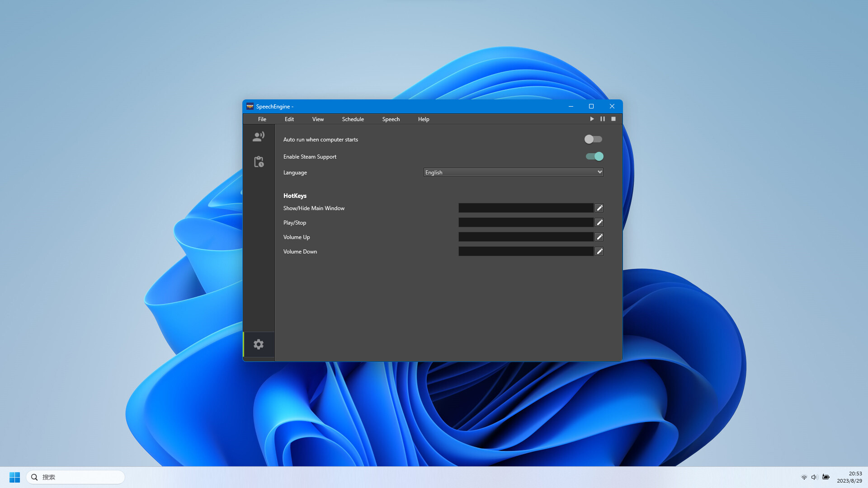Click the taskbar search box
Screen dimensions: 868x488
[x=75, y=477]
